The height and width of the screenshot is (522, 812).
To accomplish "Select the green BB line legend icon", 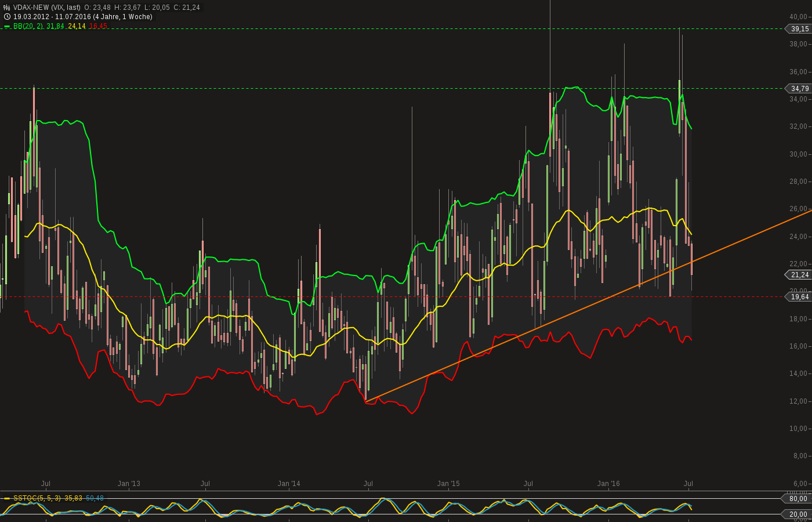I will click(x=6, y=26).
